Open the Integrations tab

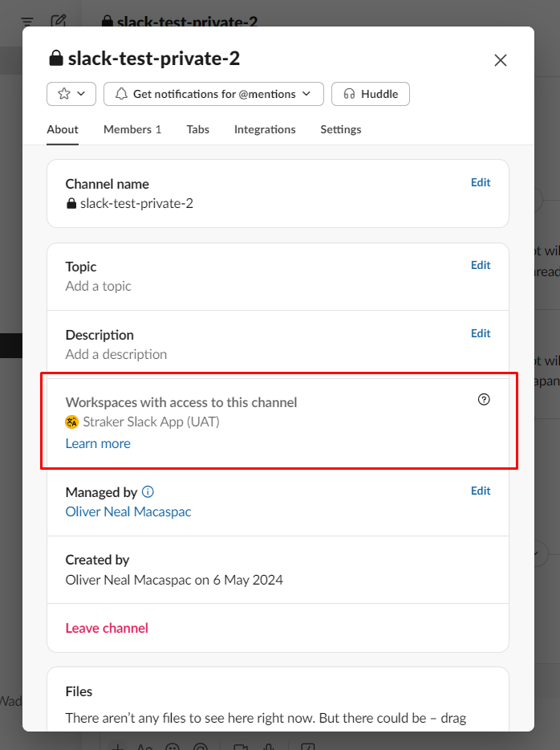pyautogui.click(x=265, y=129)
